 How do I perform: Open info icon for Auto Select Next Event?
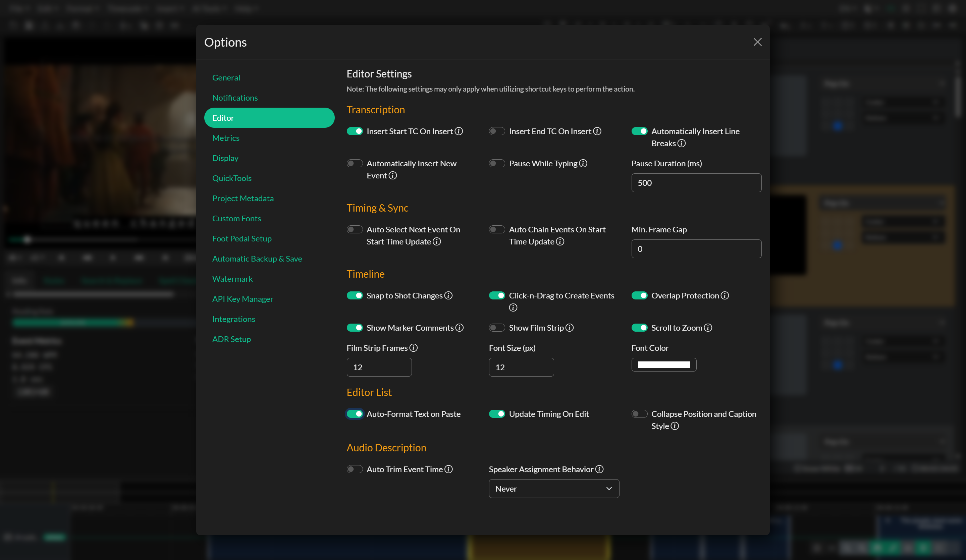tap(437, 241)
